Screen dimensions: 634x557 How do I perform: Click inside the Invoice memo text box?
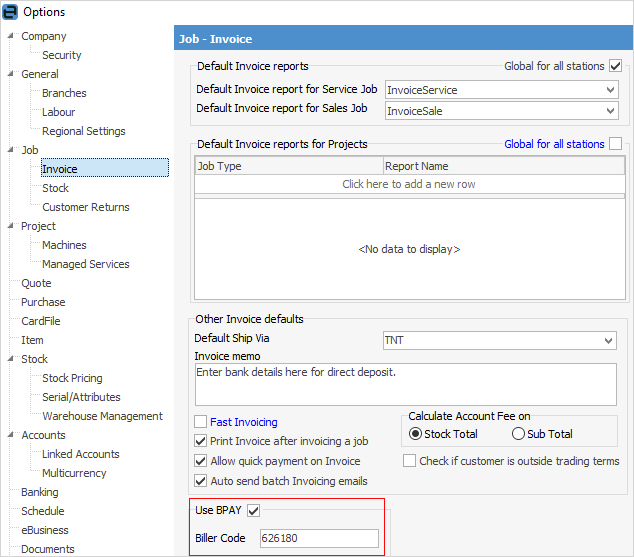(x=405, y=384)
